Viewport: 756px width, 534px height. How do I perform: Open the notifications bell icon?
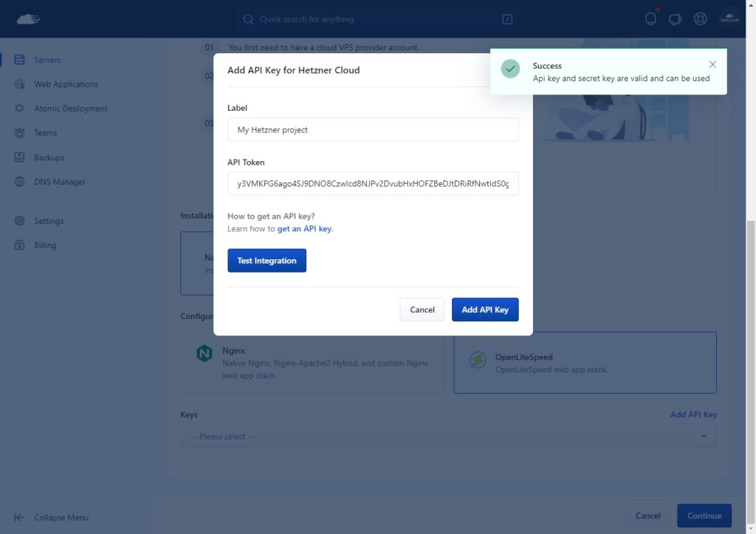650,19
